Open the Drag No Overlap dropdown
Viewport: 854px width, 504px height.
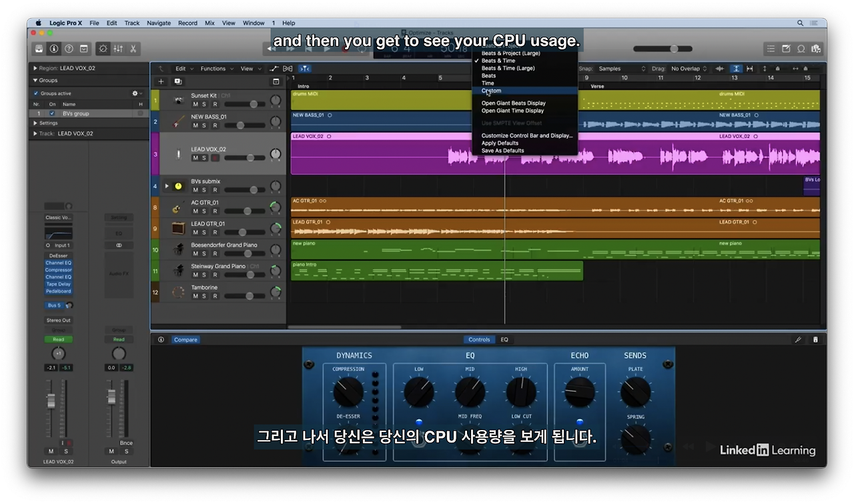click(x=689, y=69)
